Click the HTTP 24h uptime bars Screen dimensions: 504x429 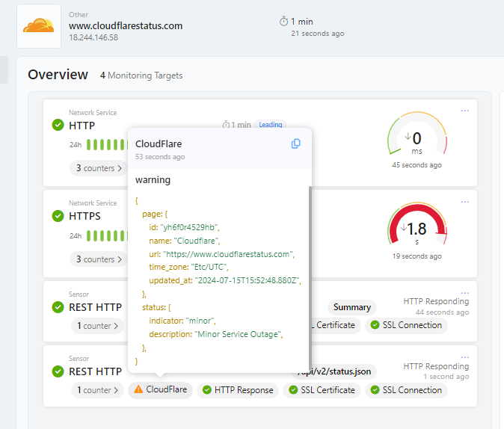[107, 144]
